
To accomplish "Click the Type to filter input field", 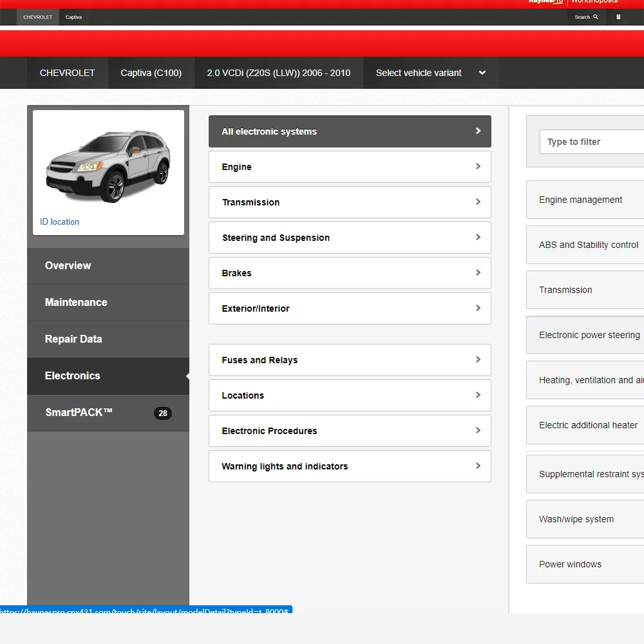I will point(592,142).
